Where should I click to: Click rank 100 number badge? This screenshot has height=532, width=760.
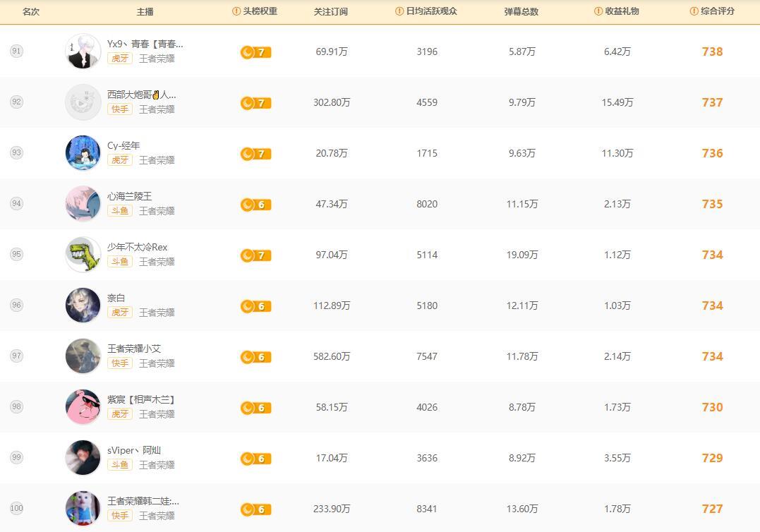[16, 508]
